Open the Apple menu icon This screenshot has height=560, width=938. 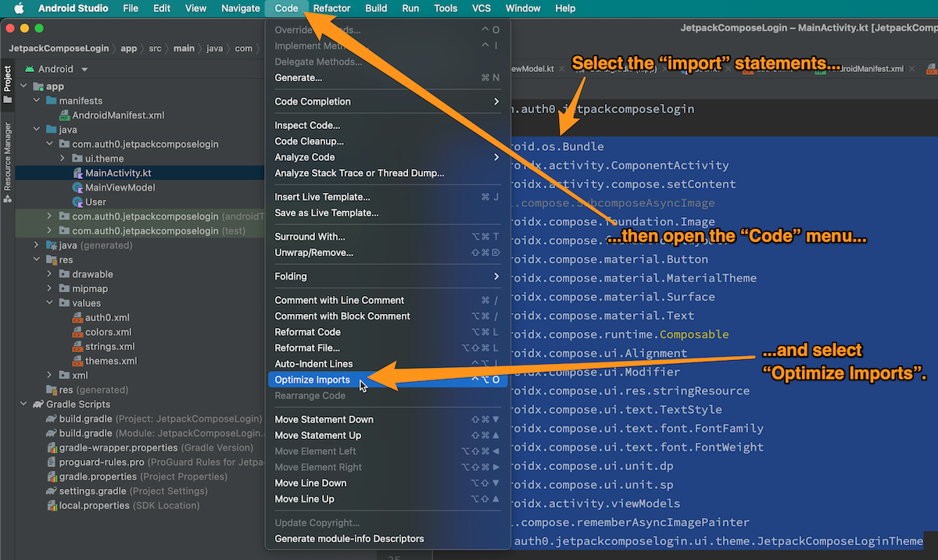(18, 8)
